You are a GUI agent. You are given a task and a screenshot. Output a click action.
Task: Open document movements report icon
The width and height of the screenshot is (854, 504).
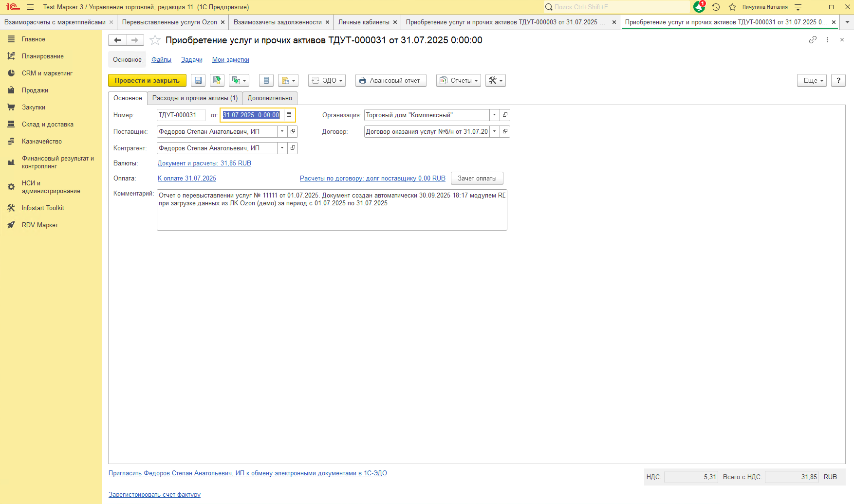point(266,81)
